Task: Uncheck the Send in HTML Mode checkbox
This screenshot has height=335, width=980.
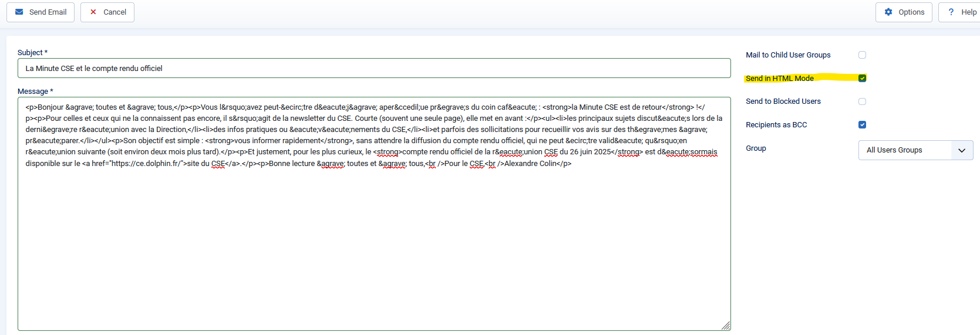Action: coord(862,78)
